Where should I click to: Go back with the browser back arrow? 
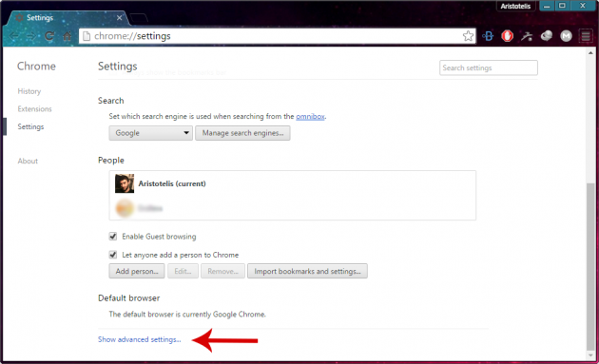14,36
